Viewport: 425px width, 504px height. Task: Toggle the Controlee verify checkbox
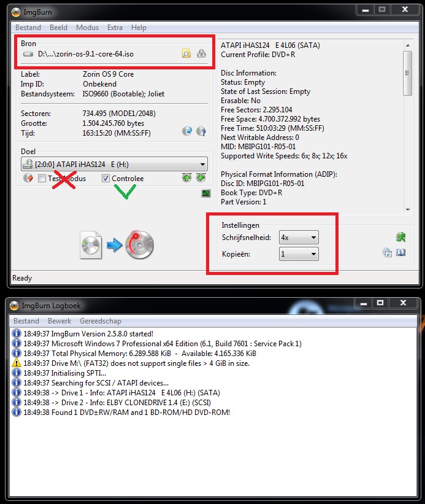[x=105, y=179]
